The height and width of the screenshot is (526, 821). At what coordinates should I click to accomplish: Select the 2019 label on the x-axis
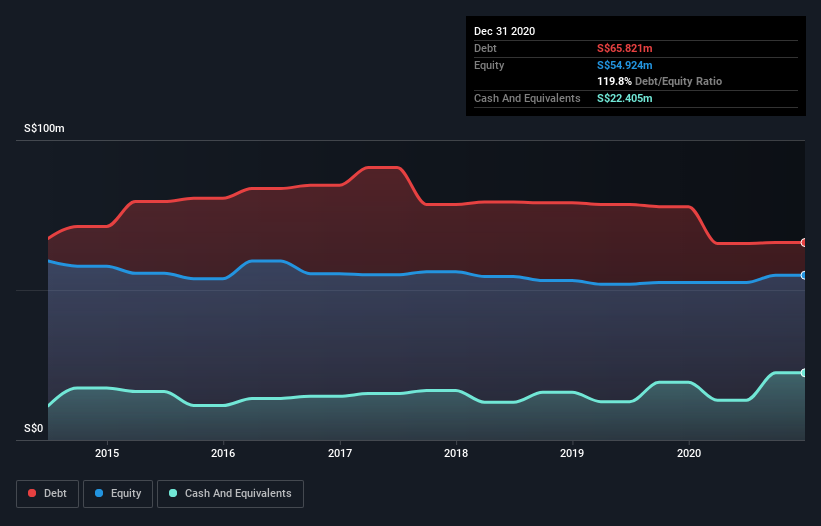click(572, 453)
